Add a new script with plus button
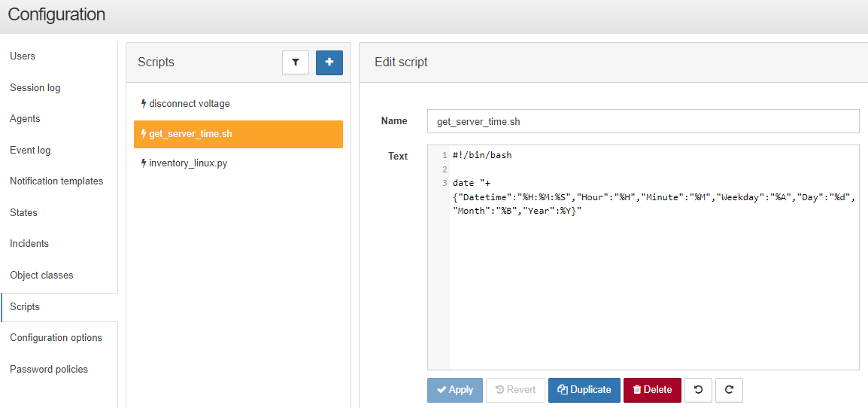The height and width of the screenshot is (408, 868). 329,62
